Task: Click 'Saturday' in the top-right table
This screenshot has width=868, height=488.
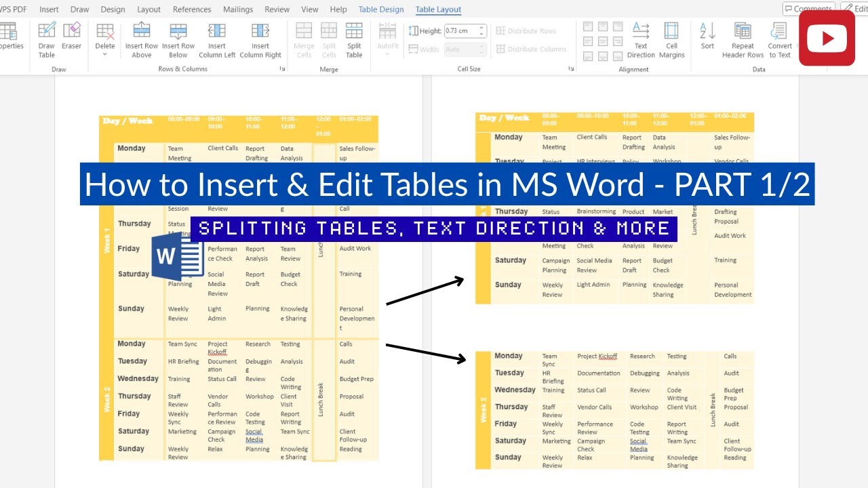Action: 511,260
